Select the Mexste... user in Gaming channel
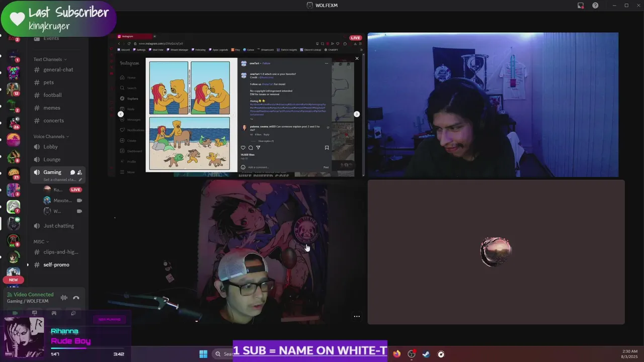This screenshot has width=644, height=362. tap(63, 200)
